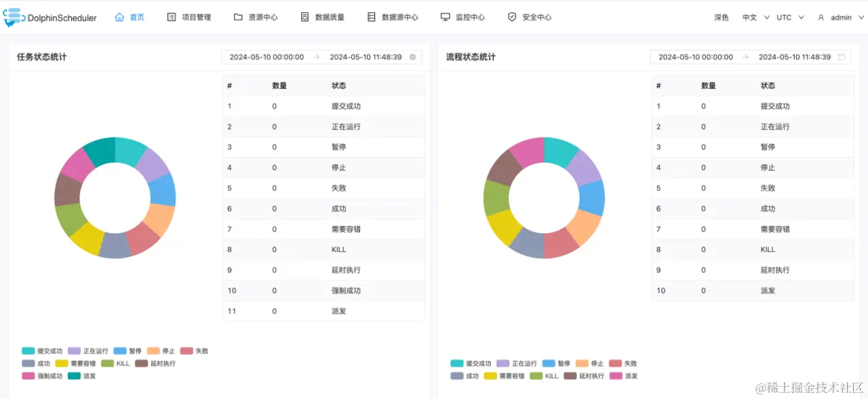Viewport: 868px width, 399px height.
Task: Click the home icon beside 首页
Action: click(x=120, y=17)
